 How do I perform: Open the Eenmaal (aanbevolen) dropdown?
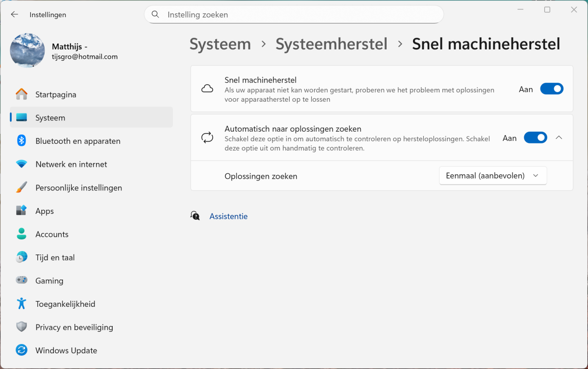tap(492, 176)
